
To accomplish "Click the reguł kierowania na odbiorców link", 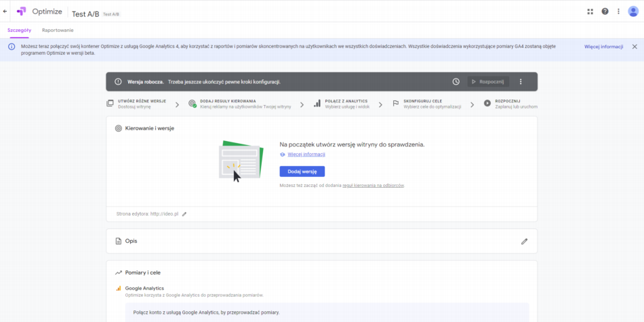I will tap(373, 185).
